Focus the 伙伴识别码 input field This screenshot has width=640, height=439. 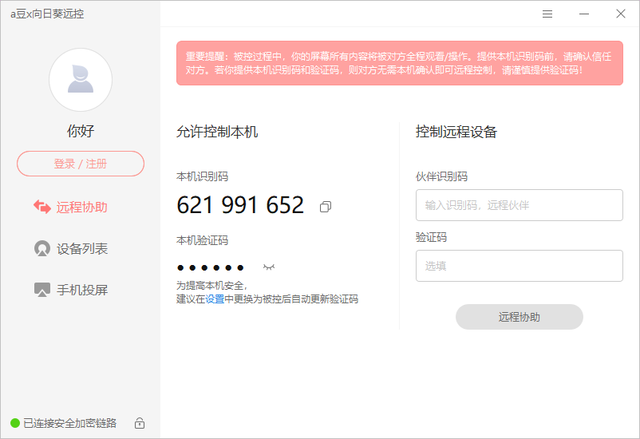pos(519,205)
